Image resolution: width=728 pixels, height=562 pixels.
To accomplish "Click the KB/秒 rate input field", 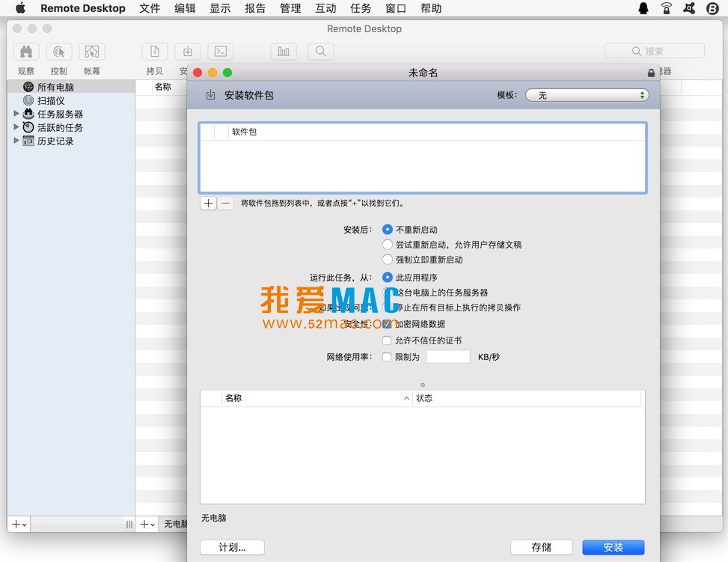I will pos(447,357).
